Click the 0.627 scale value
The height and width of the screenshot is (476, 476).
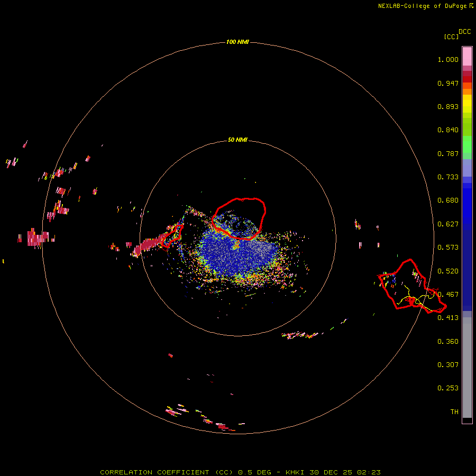pyautogui.click(x=448, y=224)
